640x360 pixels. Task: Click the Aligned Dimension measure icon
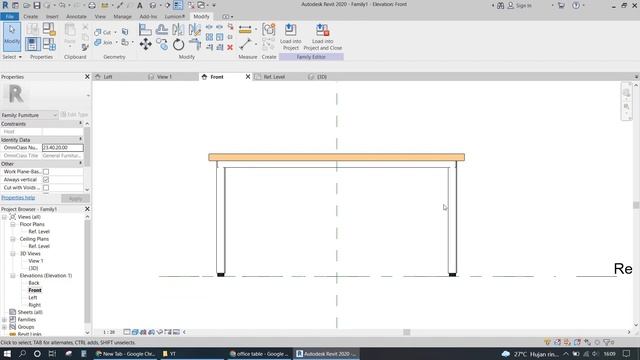coord(245,29)
